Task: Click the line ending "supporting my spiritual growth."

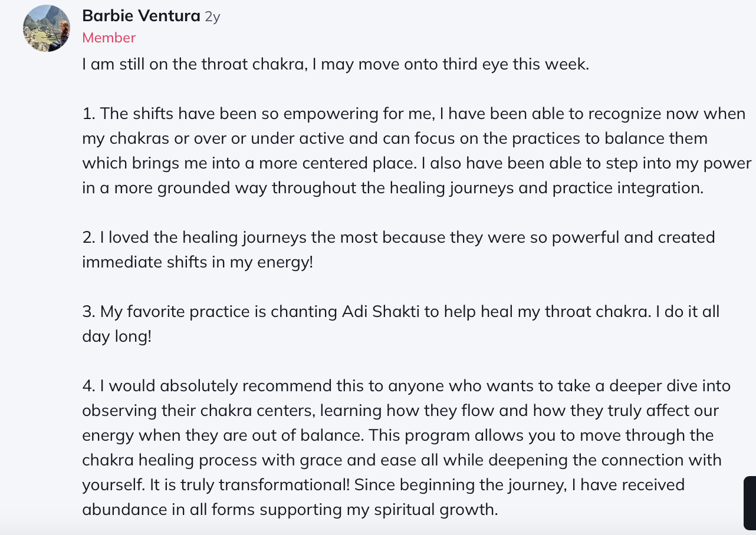Action: point(290,510)
